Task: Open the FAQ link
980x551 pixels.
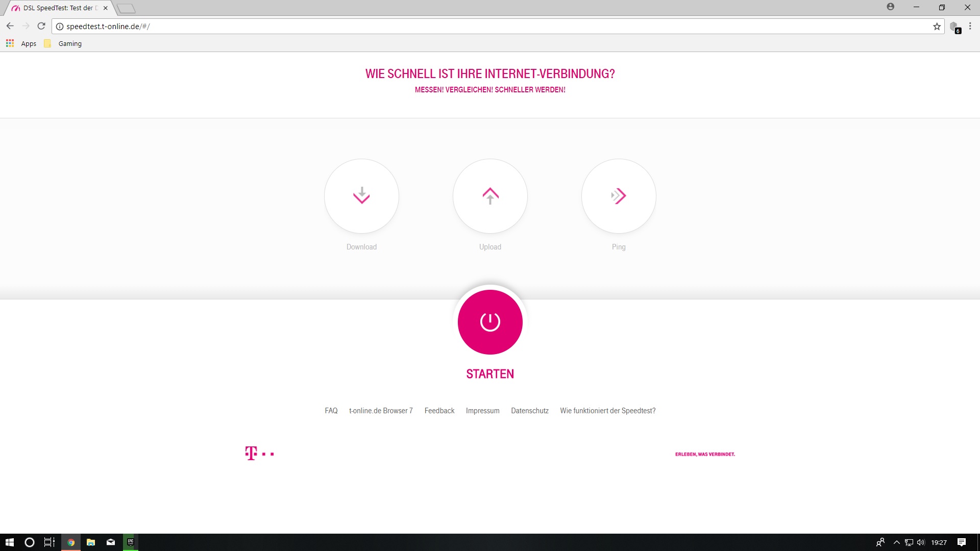Action: click(331, 411)
